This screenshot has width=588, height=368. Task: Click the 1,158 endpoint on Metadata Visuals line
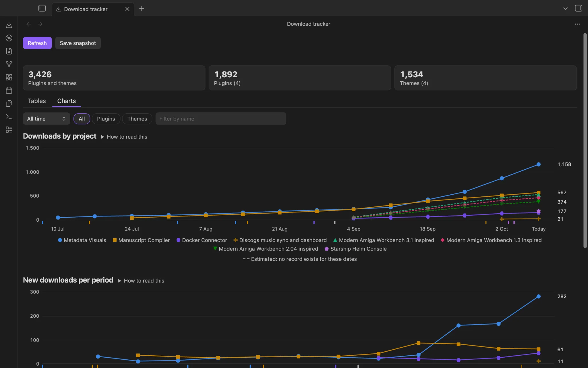pyautogui.click(x=539, y=164)
